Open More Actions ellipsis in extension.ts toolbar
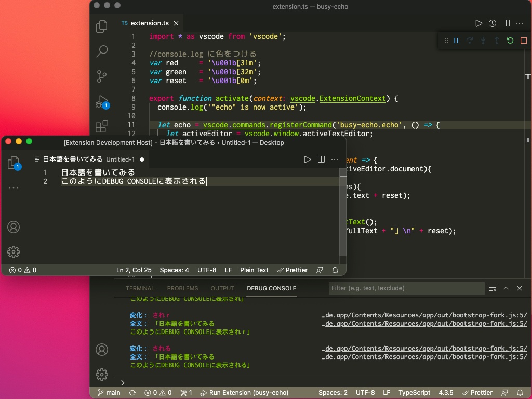Viewport: 532px width, 399px height. coord(520,23)
